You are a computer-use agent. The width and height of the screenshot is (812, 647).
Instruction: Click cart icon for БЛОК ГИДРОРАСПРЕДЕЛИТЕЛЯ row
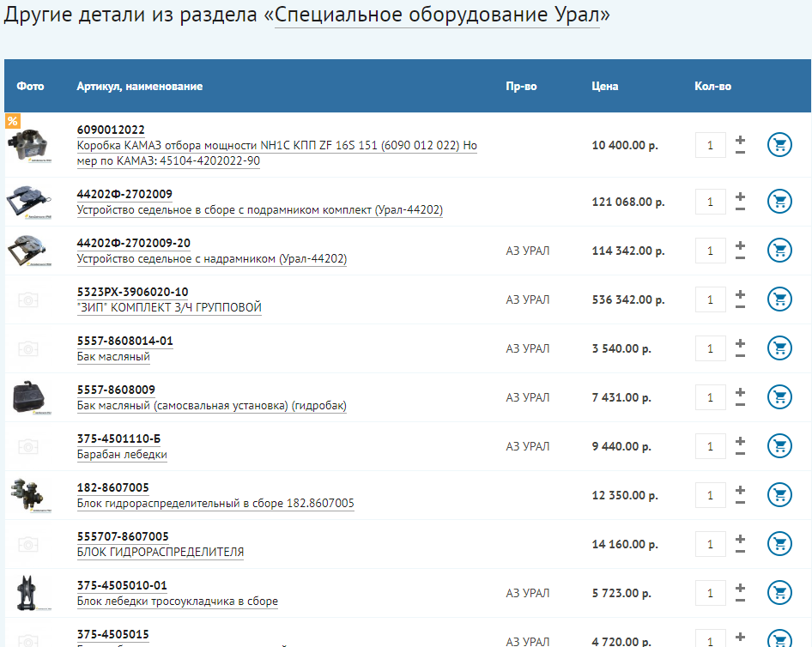(779, 544)
